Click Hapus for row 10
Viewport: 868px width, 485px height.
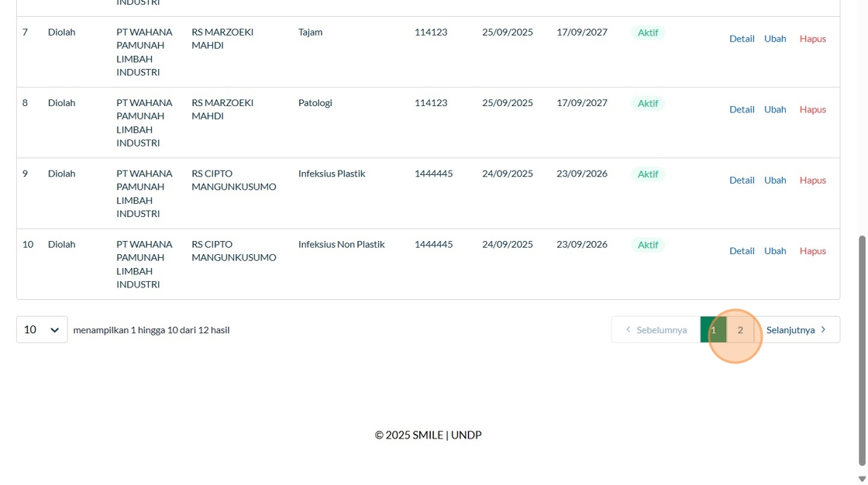pyautogui.click(x=812, y=250)
